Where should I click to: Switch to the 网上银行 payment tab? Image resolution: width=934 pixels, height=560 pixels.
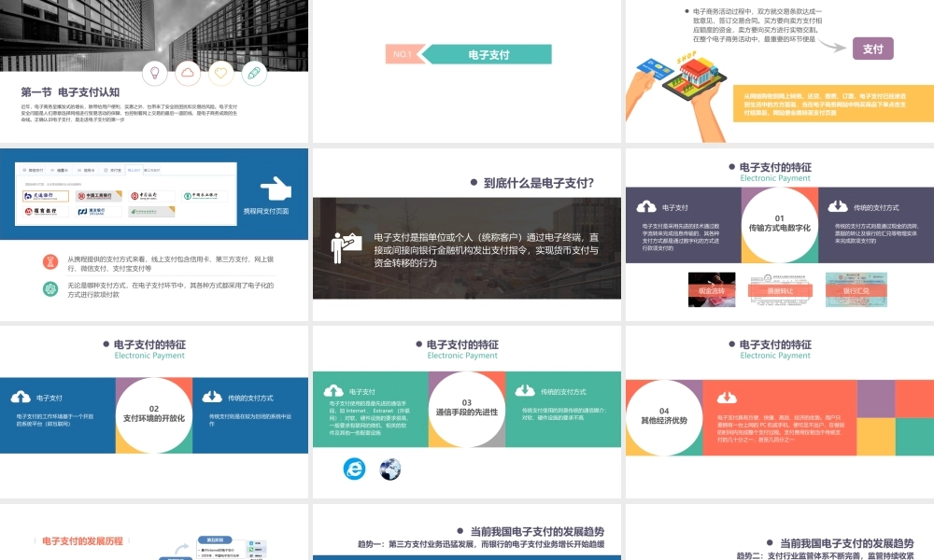coord(133,170)
